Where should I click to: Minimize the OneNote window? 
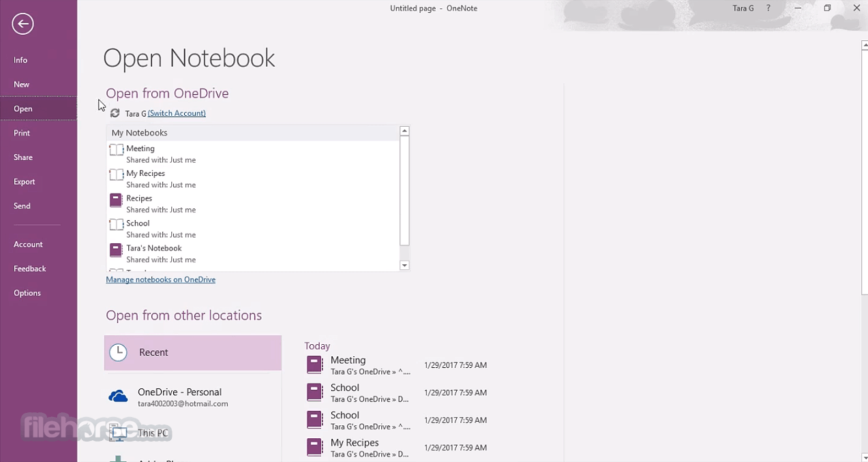(x=798, y=8)
